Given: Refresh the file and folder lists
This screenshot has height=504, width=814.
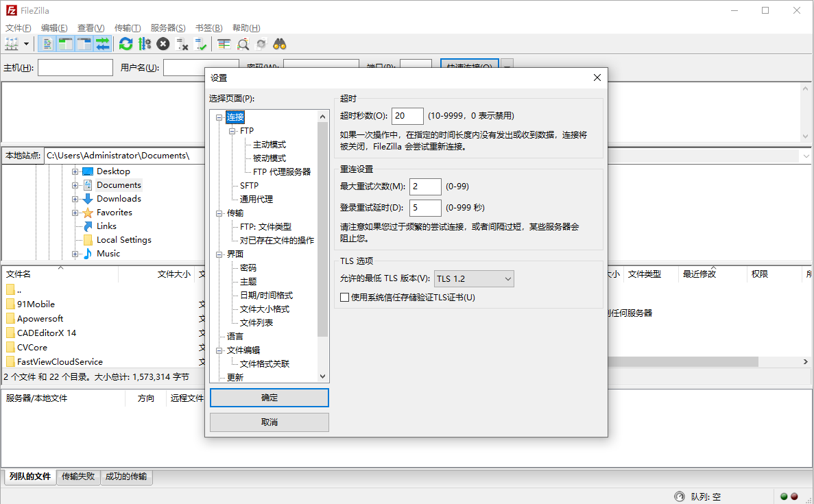Looking at the screenshot, I should tap(125, 43).
